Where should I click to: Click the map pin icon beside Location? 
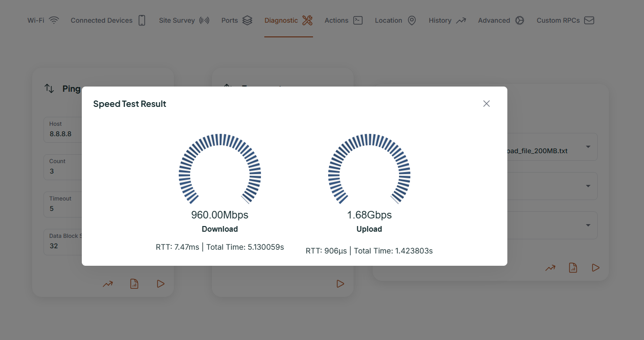tap(412, 20)
